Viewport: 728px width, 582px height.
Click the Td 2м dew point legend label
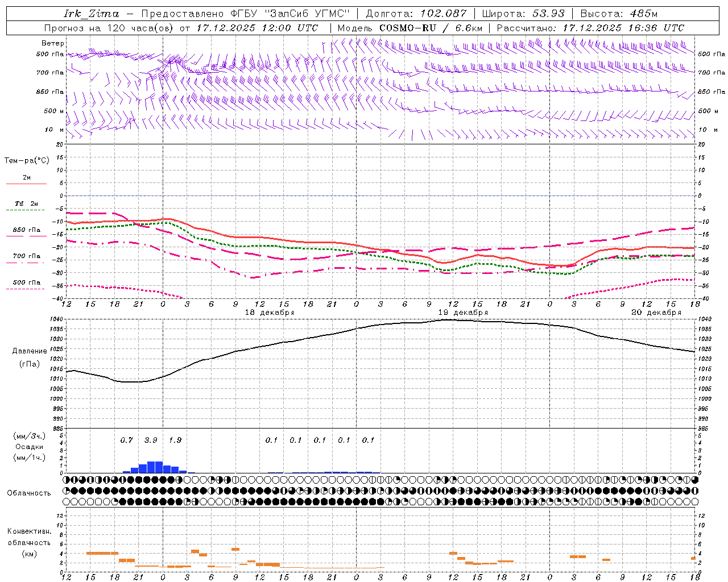coord(26,203)
